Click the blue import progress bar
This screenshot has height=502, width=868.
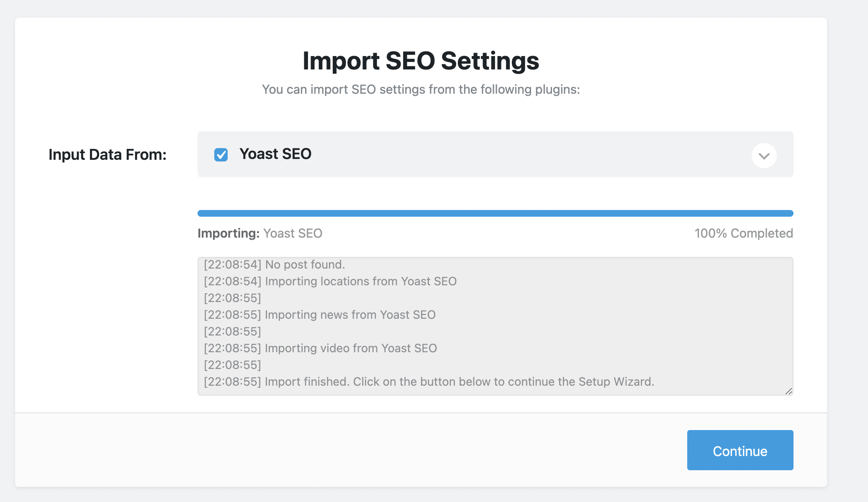coord(495,213)
